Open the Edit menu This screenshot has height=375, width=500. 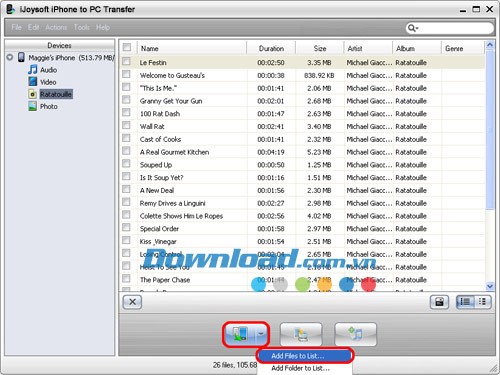point(33,27)
